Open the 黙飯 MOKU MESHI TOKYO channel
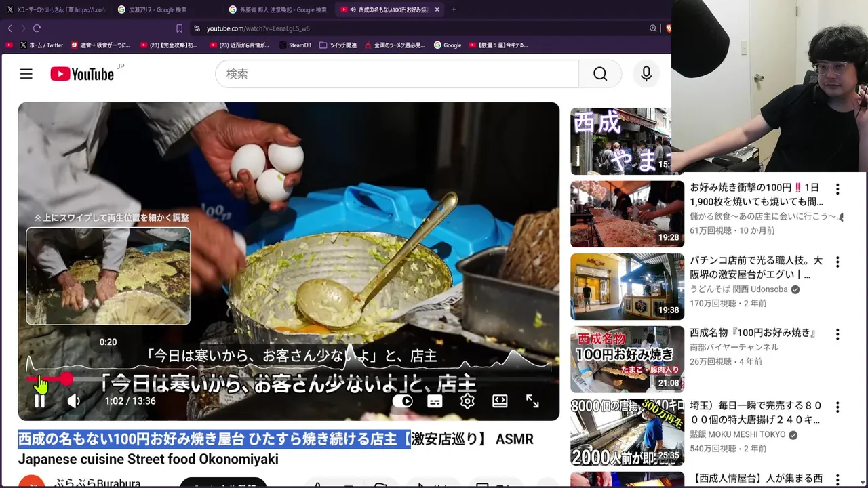Screen dimensions: 868x488 coord(738,434)
